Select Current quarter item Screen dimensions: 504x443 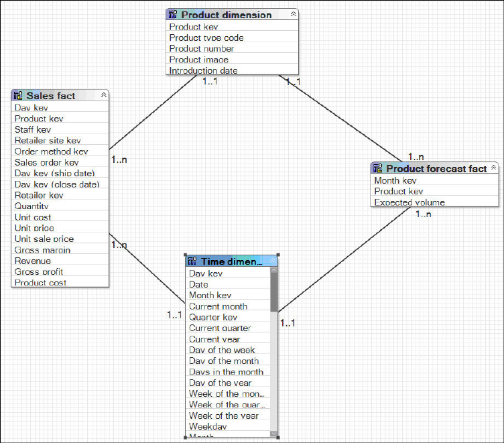click(x=229, y=328)
